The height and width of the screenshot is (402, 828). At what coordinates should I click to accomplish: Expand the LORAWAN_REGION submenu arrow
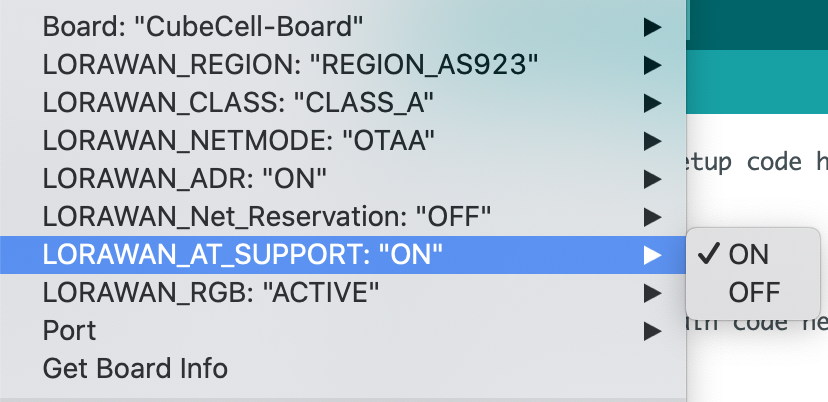[x=653, y=65]
